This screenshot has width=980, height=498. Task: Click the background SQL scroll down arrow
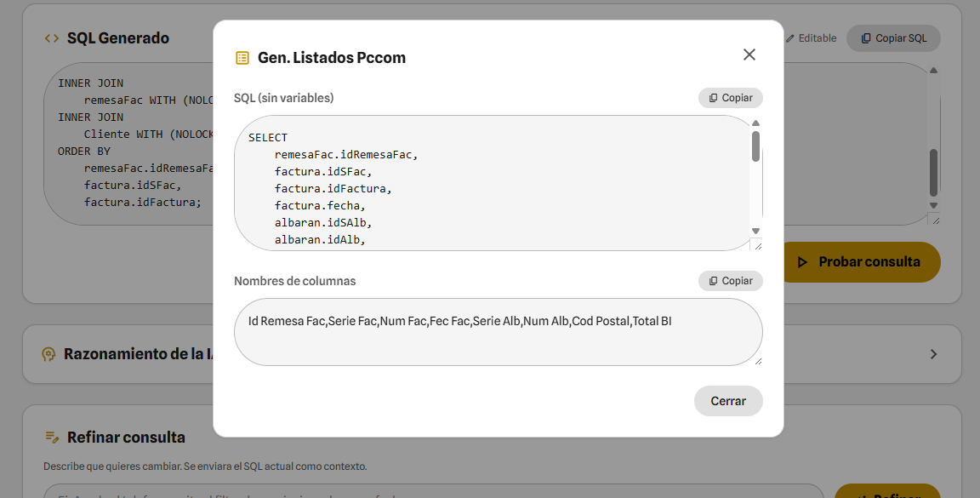coord(934,205)
